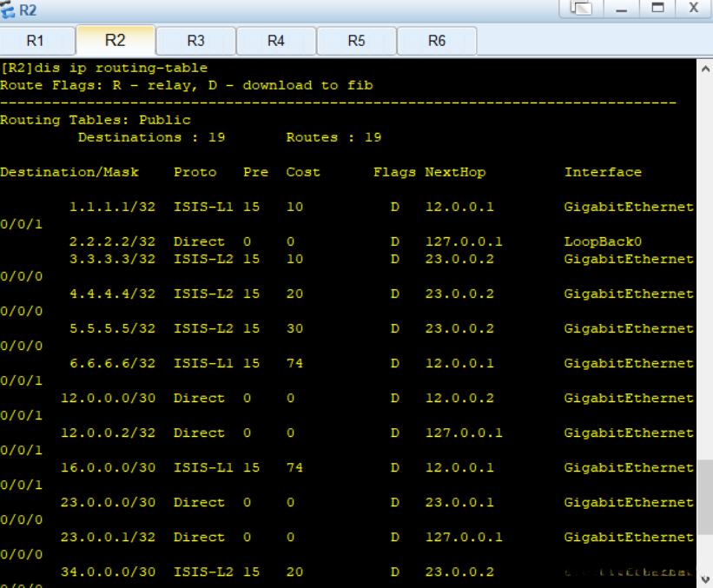Click destination 3.3.3.3/32
The image size is (713, 588).
(112, 259)
